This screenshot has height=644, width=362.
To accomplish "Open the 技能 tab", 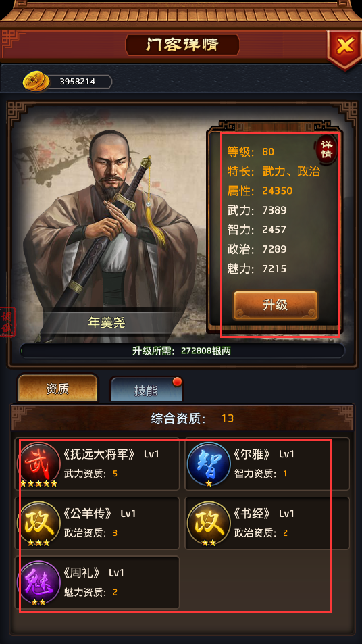I will coord(146,390).
